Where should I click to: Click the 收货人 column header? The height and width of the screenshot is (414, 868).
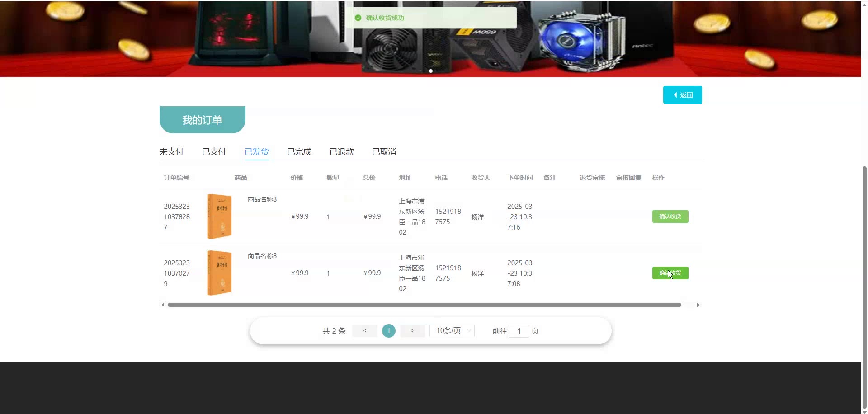(x=481, y=178)
